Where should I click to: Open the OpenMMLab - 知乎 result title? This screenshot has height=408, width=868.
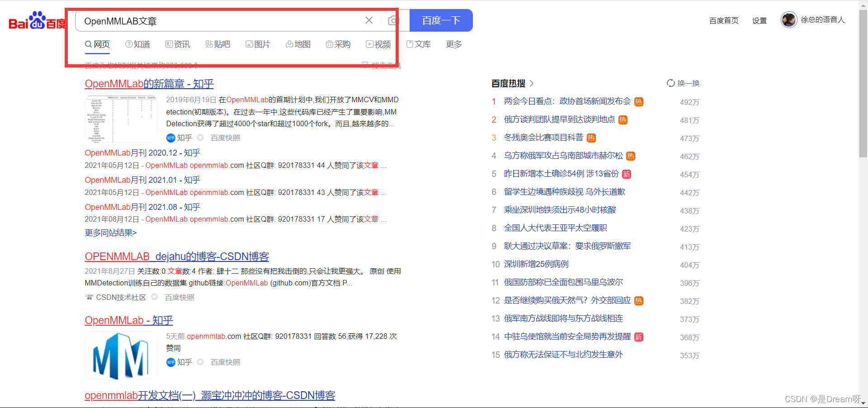point(129,320)
